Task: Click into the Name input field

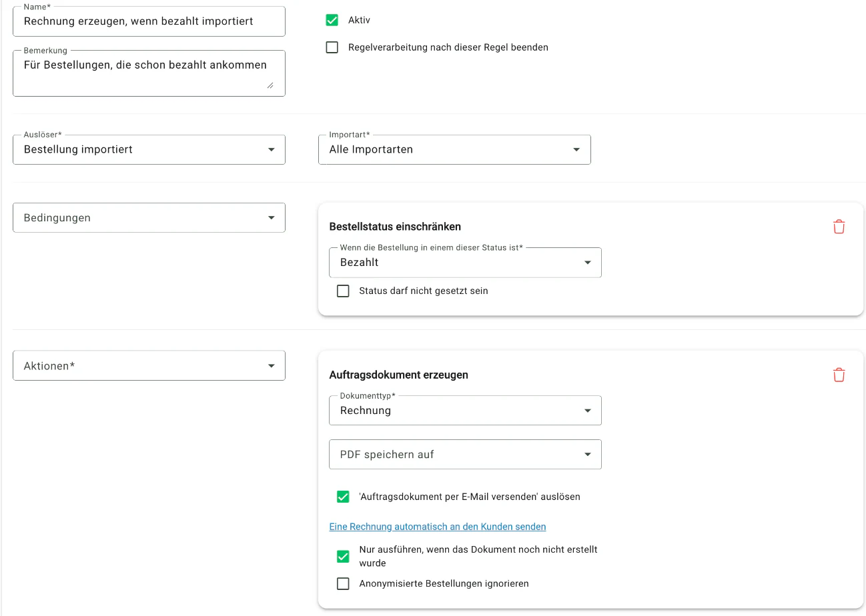Action: (149, 21)
